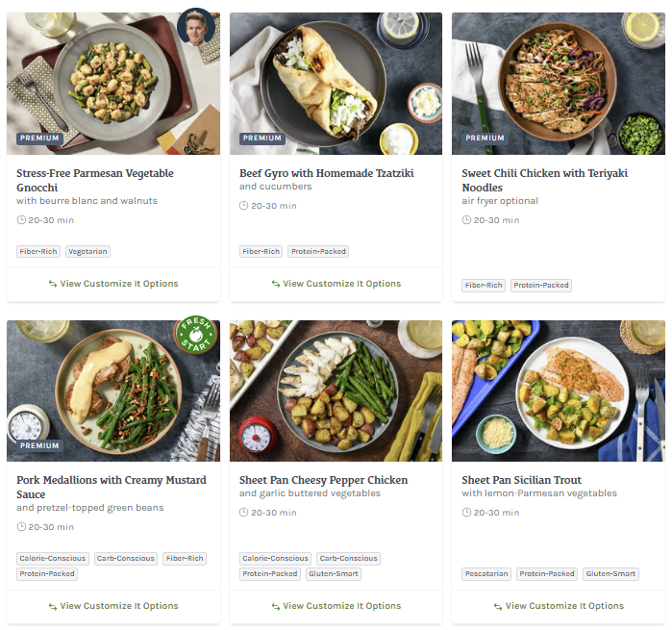Click swap icon on Sheet Pan Sicilian Trout card
This screenshot has height=630, width=672.
498,606
